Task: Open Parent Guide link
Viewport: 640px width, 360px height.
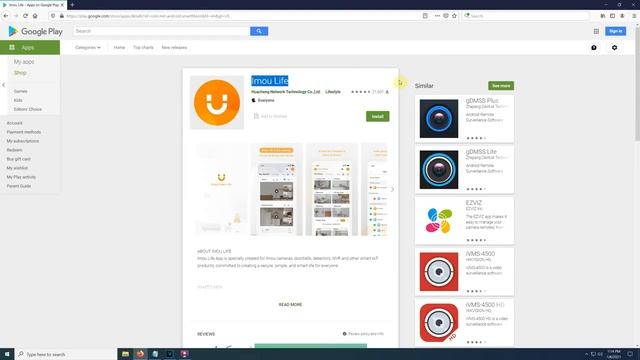Action: point(18,186)
